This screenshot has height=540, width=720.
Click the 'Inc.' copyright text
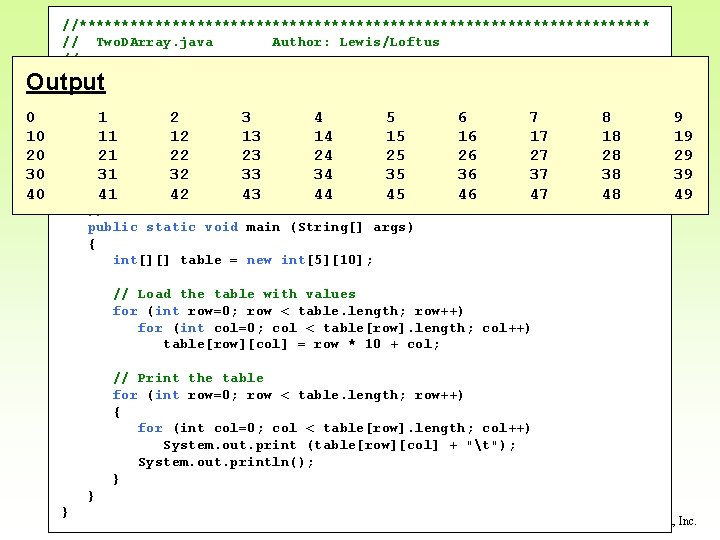(687, 521)
